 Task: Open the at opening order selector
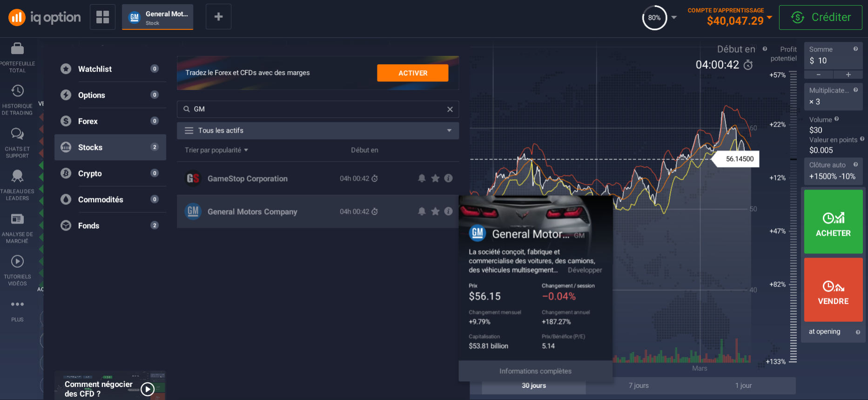pyautogui.click(x=833, y=332)
